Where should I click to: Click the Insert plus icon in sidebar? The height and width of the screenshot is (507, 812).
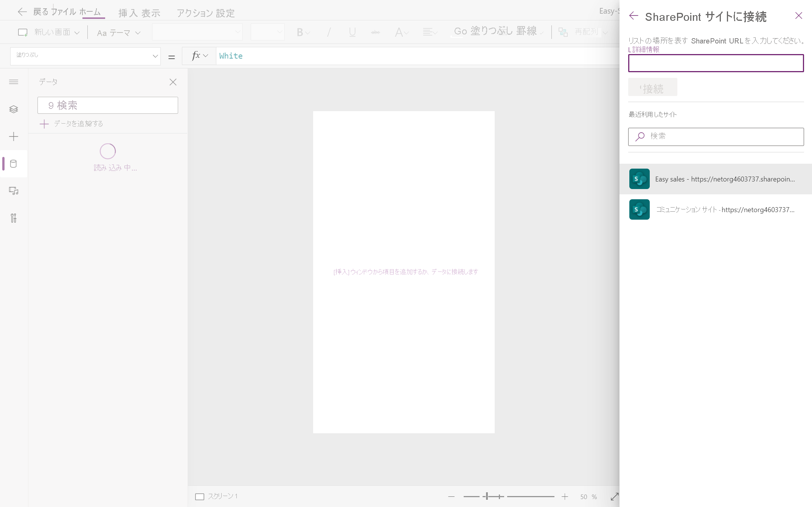[x=14, y=136]
